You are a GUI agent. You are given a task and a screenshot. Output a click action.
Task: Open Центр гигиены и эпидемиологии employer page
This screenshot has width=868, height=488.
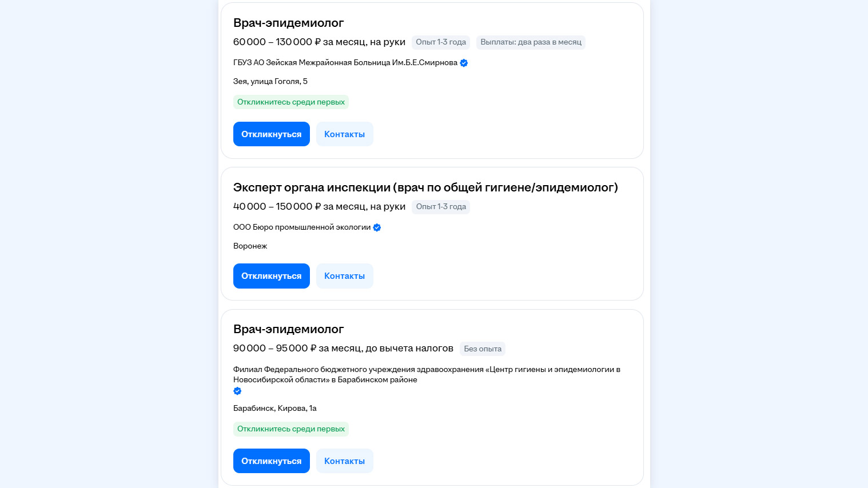426,374
